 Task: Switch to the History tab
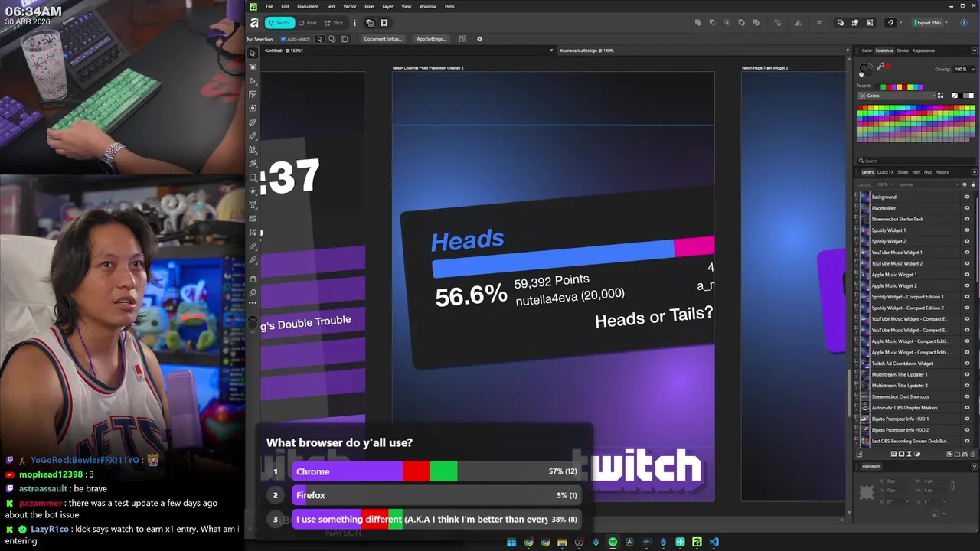tap(942, 172)
